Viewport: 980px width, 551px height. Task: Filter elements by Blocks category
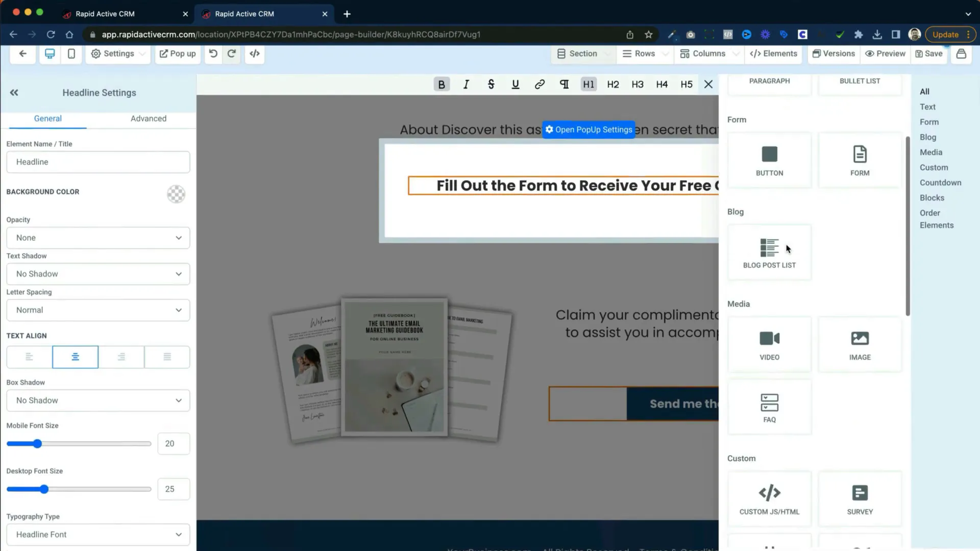click(x=932, y=198)
